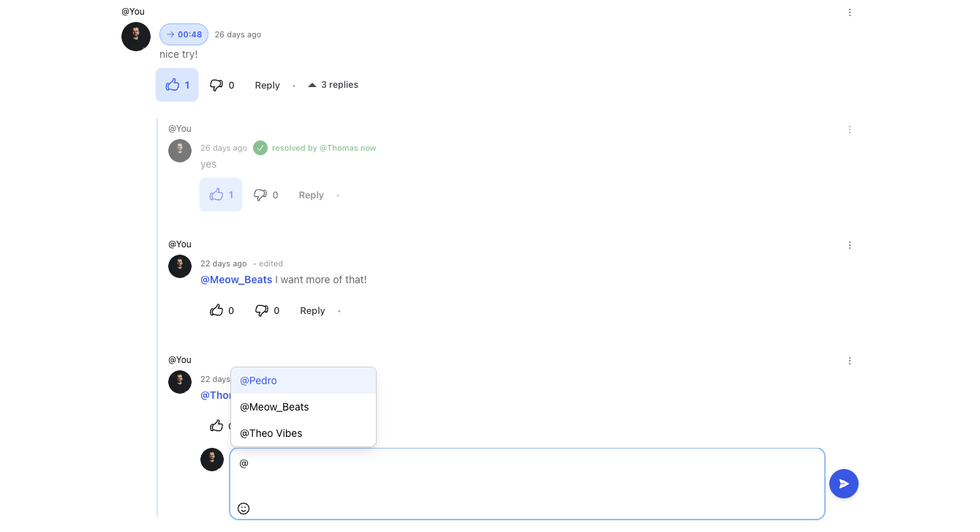This screenshot has width=980, height=532.
Task: Select @Pedro from the mention suggestions
Action: pos(258,380)
